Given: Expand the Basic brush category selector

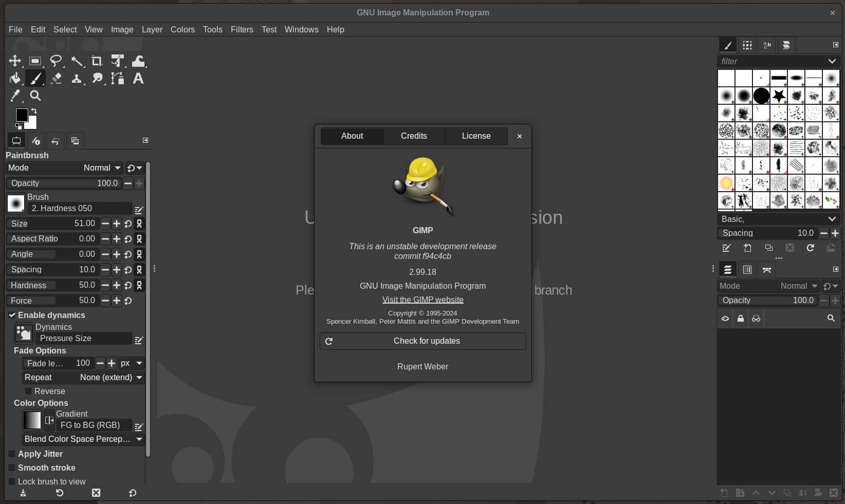Looking at the screenshot, I should coord(832,219).
